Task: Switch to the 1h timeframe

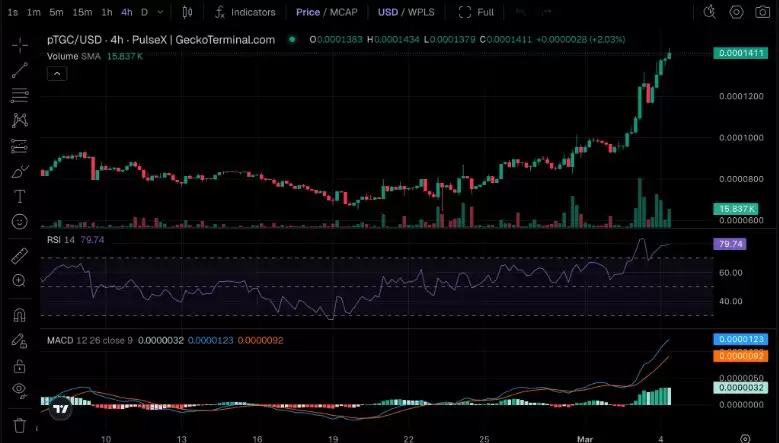Action: pos(107,12)
